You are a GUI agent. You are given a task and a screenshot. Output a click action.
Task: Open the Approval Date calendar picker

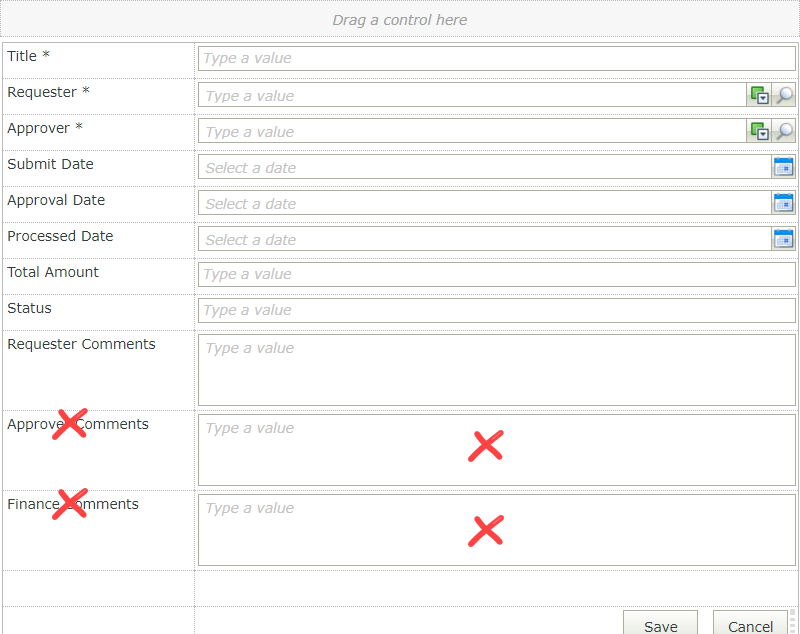point(784,203)
